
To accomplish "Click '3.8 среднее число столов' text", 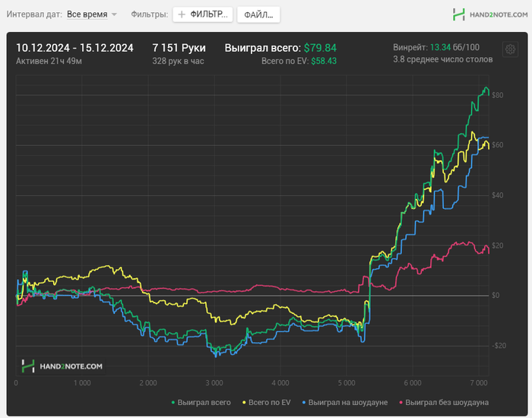I will point(443,59).
